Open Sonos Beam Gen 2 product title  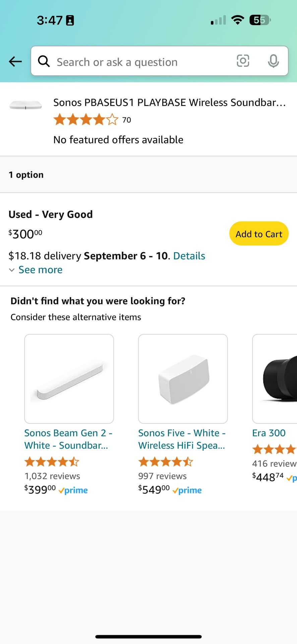coord(68,439)
